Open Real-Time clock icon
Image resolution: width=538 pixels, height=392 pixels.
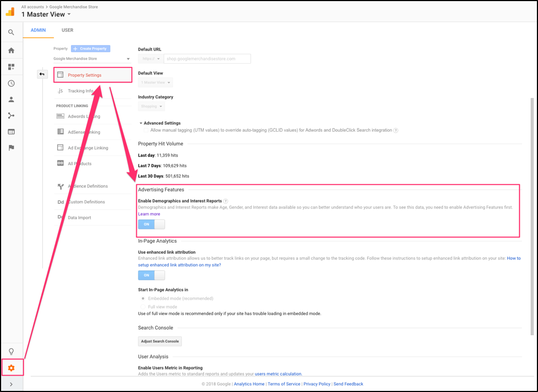12,83
